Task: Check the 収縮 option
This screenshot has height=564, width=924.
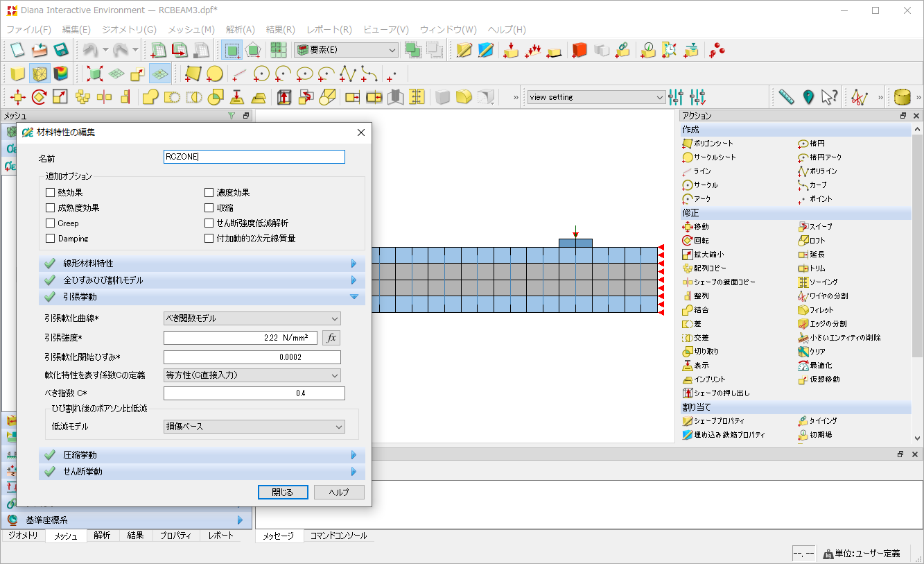Action: click(x=209, y=208)
